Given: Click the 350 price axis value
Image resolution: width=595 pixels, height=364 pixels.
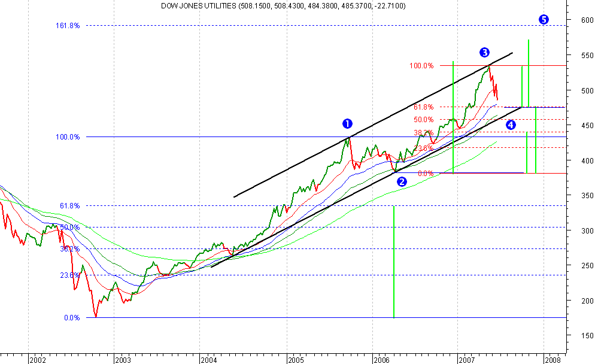Looking at the screenshot, I should click(x=587, y=196).
